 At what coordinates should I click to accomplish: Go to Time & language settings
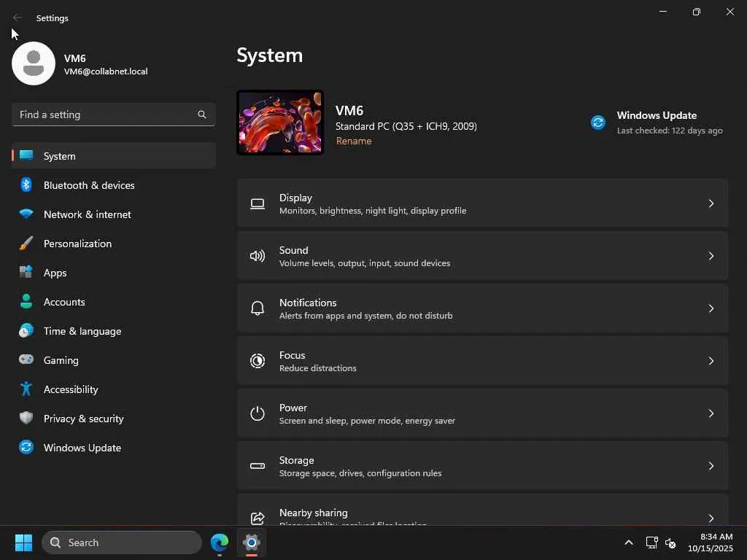[x=82, y=331]
